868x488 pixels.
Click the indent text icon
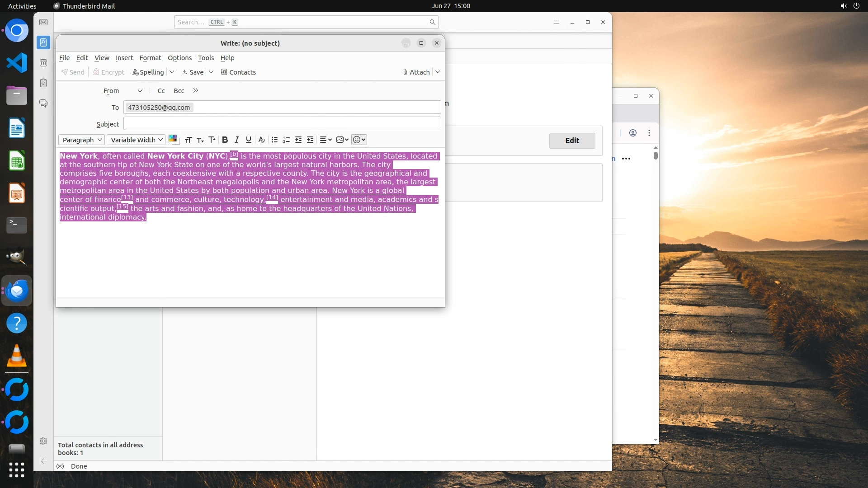click(x=310, y=140)
